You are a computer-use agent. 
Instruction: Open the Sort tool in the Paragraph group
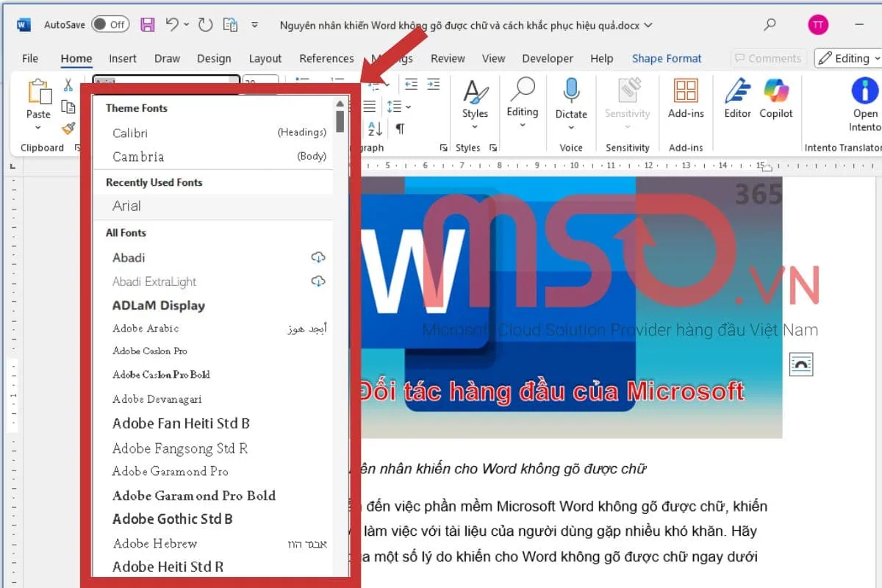tap(375, 129)
